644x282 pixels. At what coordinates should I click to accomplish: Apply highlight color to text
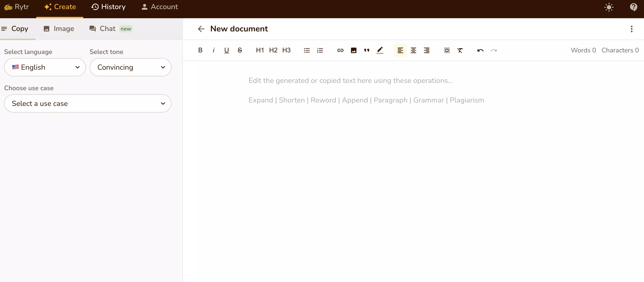point(379,50)
